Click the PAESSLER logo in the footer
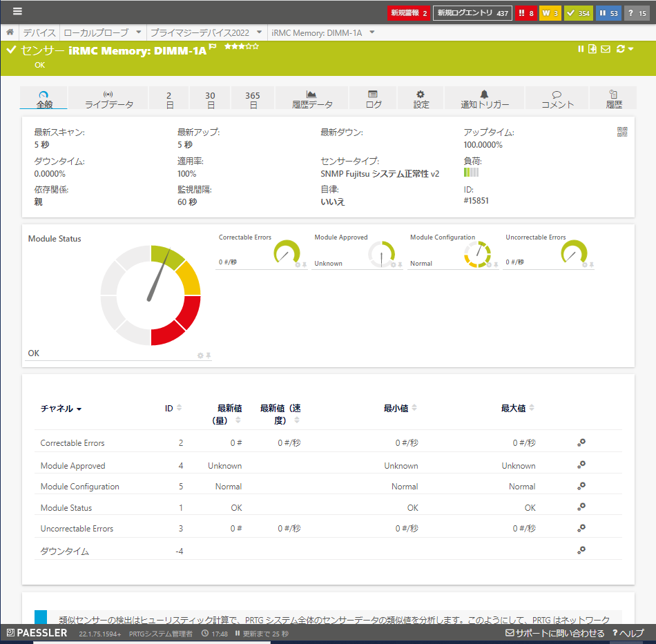656x644 pixels. pos(37,633)
